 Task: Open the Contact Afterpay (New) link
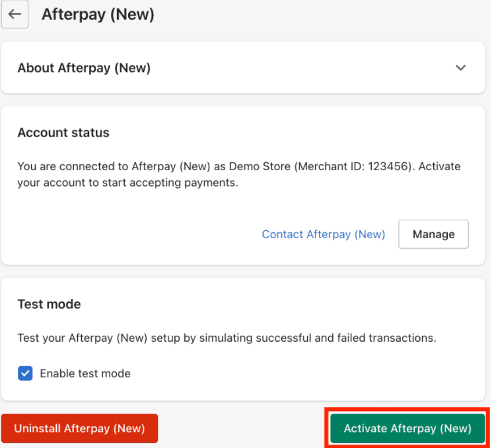pos(324,234)
